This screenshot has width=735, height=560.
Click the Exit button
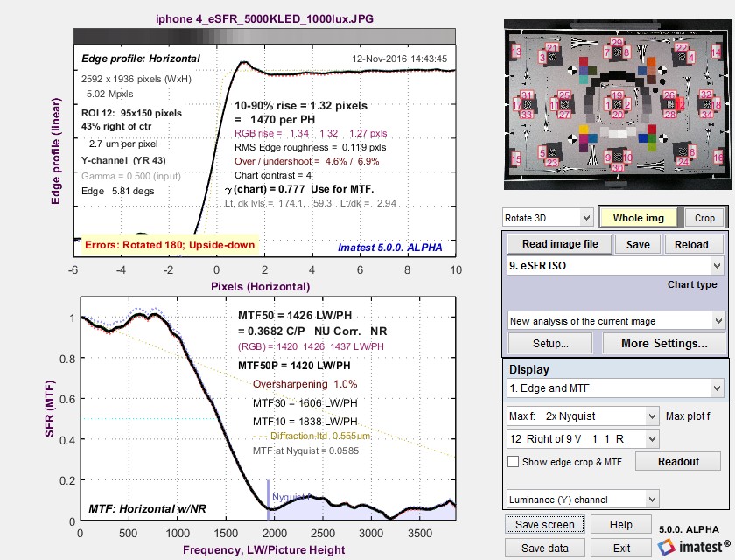(x=621, y=548)
